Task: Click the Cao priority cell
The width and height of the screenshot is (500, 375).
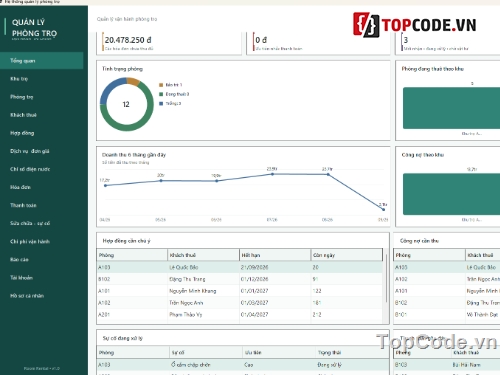Action: click(x=279, y=365)
